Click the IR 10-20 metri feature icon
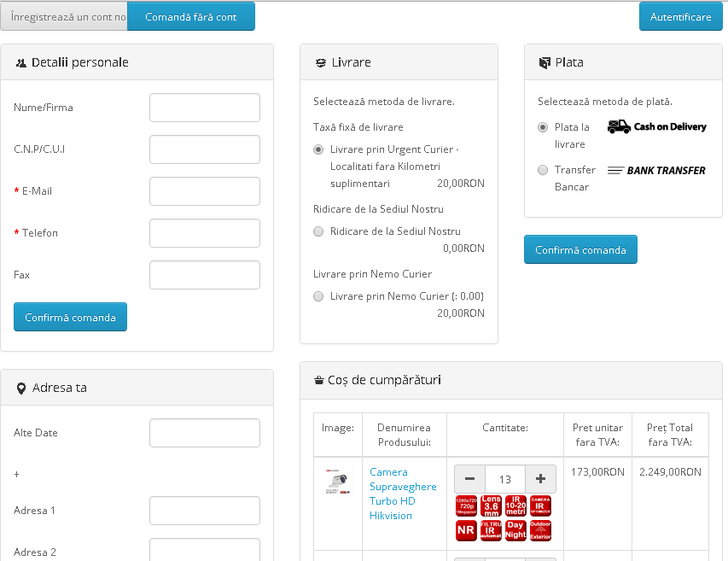 [515, 505]
